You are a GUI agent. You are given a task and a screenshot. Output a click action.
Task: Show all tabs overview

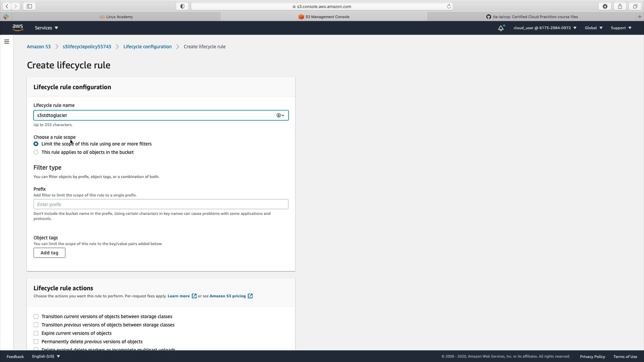635,6
